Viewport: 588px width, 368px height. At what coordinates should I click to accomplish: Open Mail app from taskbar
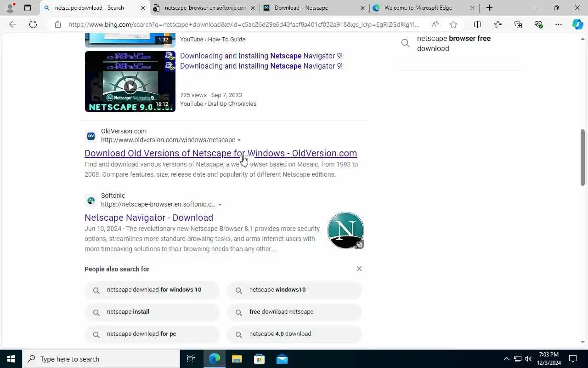pyautogui.click(x=282, y=359)
